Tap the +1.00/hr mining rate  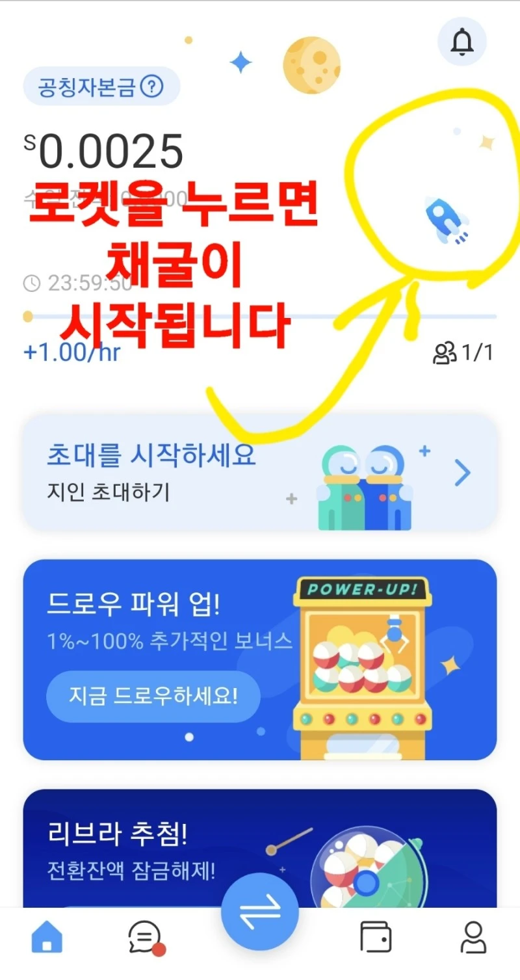tap(71, 352)
